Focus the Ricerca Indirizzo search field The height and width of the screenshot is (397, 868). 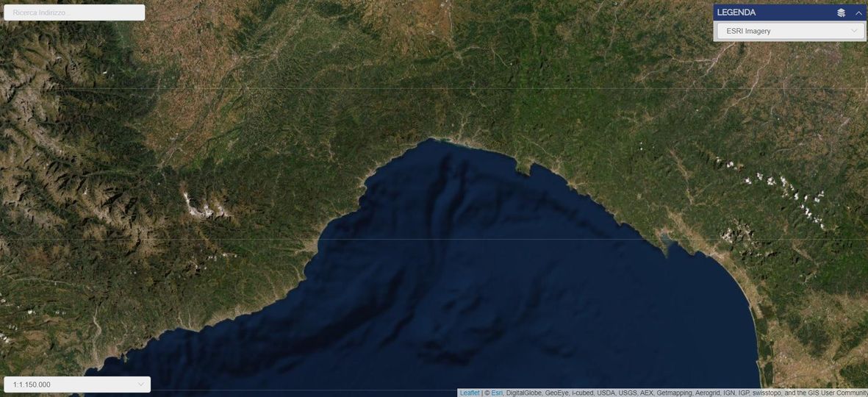coord(74,12)
